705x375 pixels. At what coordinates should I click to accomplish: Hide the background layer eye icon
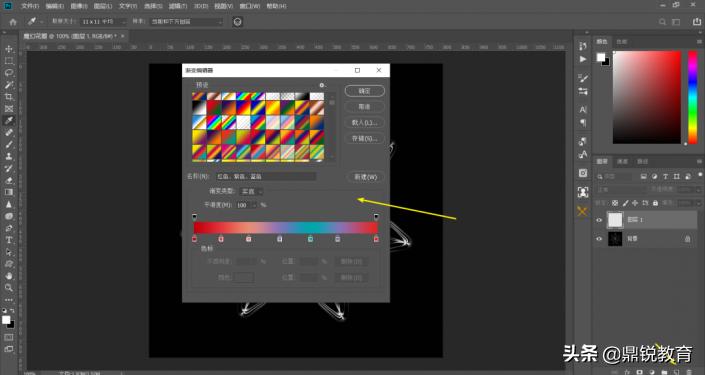(599, 239)
